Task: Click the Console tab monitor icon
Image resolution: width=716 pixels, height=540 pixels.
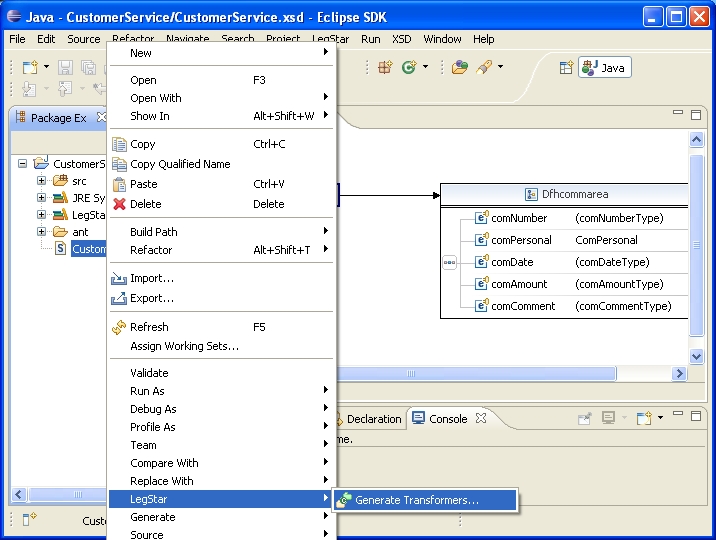Action: coord(418,418)
